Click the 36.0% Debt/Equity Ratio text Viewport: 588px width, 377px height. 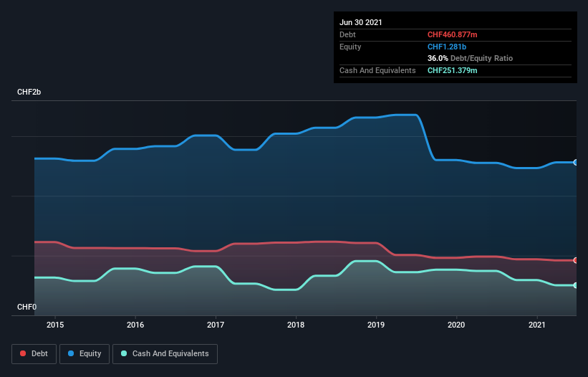[x=470, y=58]
